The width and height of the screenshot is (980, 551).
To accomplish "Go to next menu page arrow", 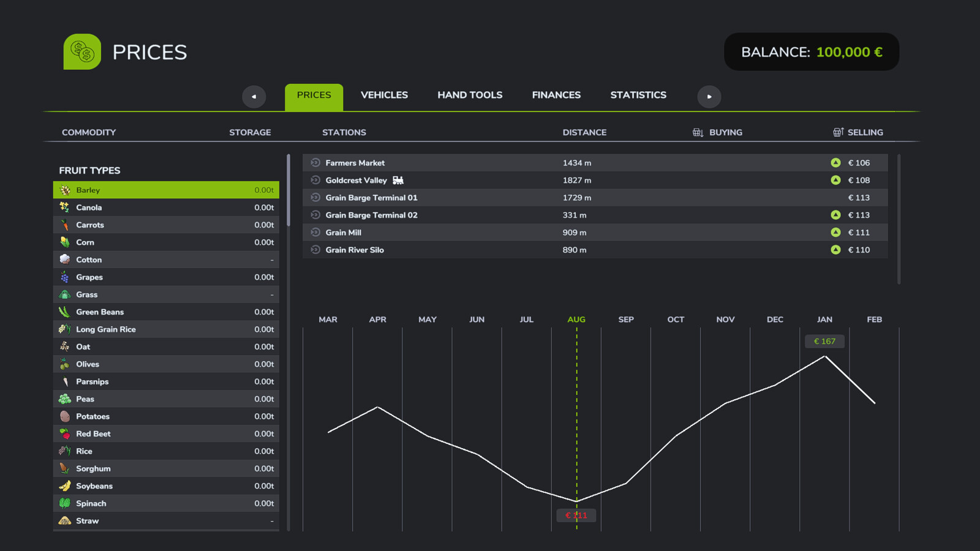I will [x=709, y=96].
